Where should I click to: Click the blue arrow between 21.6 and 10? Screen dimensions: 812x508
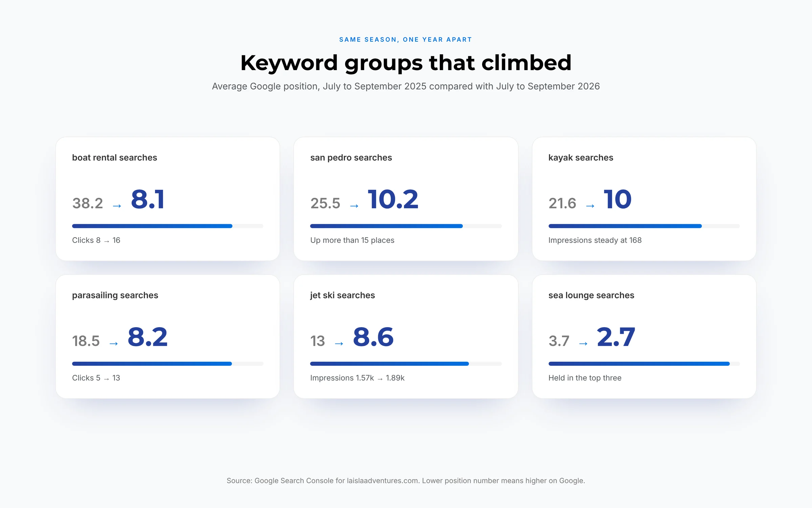(590, 206)
